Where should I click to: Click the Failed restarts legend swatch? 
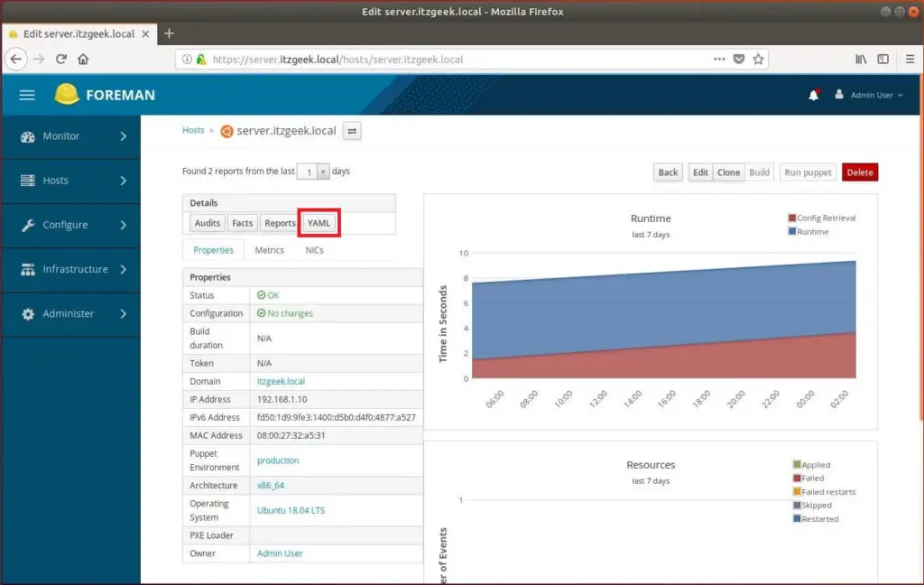[797, 492]
